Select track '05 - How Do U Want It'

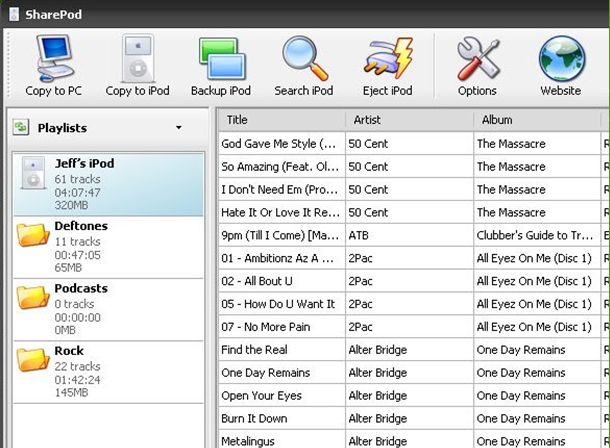[282, 304]
